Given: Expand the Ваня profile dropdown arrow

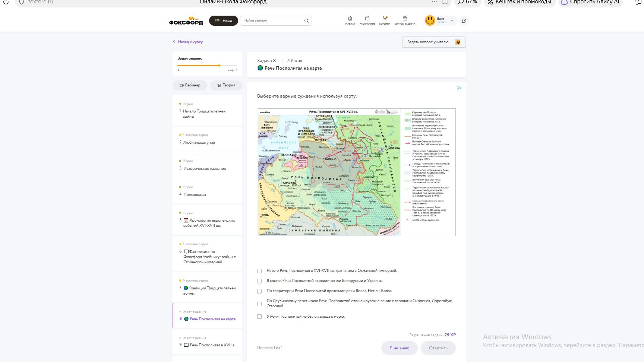Looking at the screenshot, I should point(452,21).
